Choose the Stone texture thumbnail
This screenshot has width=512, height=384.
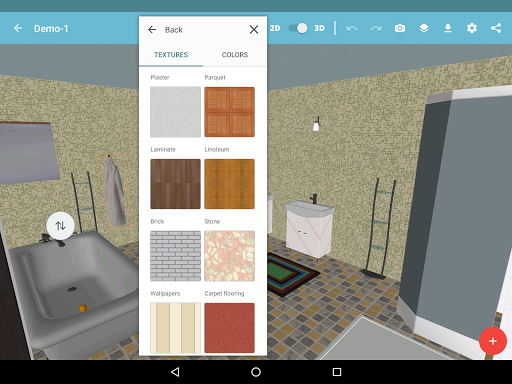(x=229, y=256)
